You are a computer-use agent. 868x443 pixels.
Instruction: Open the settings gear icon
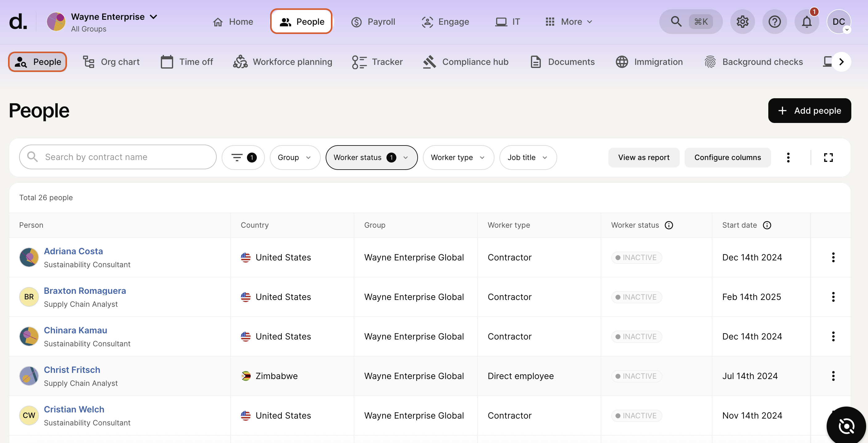pyautogui.click(x=742, y=22)
